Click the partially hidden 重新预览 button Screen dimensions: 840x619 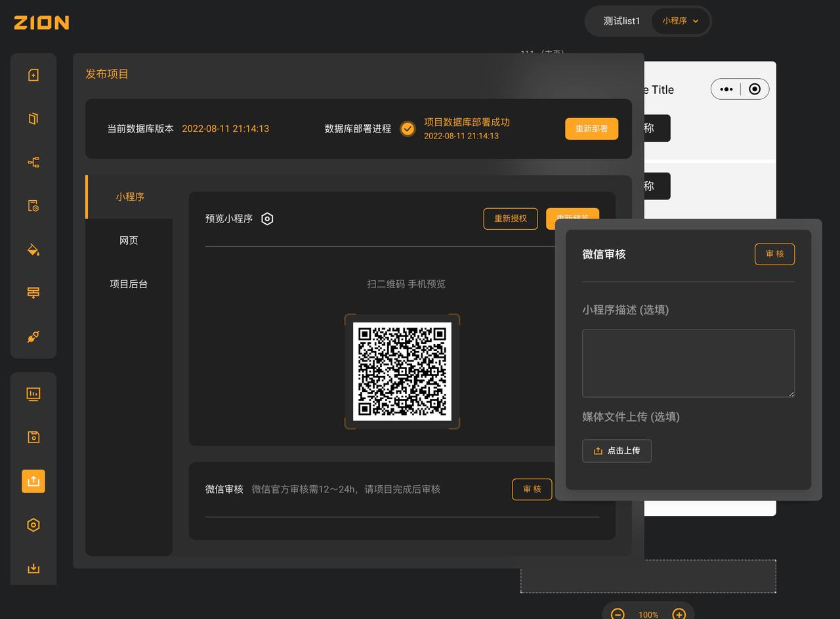pyautogui.click(x=572, y=219)
